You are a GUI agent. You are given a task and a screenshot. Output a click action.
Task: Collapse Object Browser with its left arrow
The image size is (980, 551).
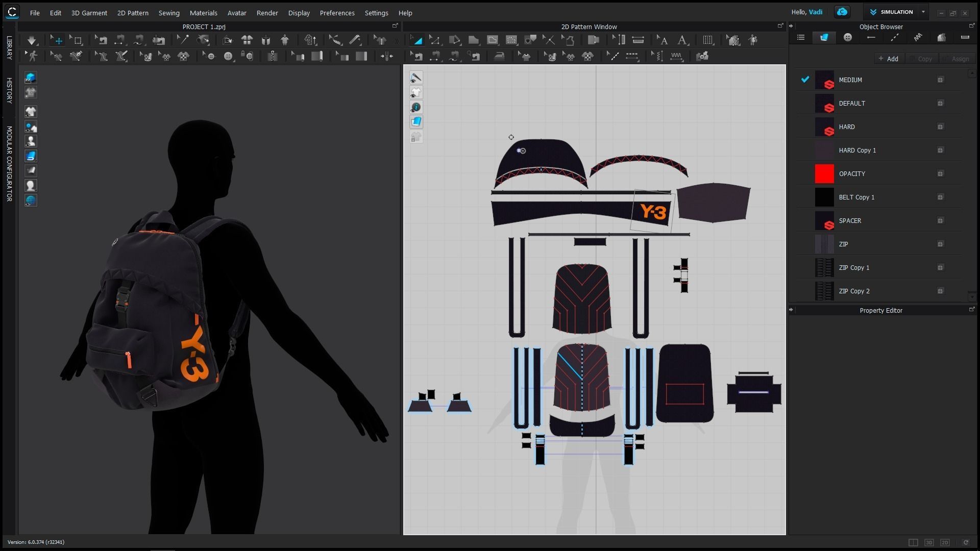pos(791,26)
